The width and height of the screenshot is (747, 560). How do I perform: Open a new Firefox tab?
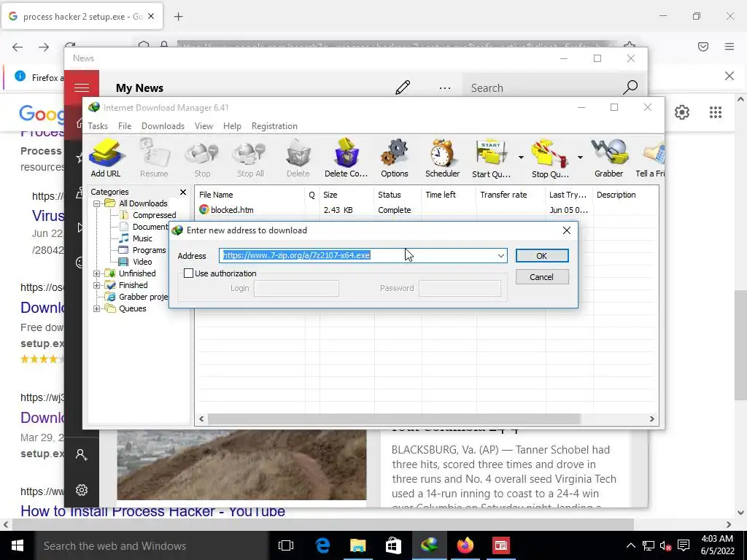click(178, 17)
